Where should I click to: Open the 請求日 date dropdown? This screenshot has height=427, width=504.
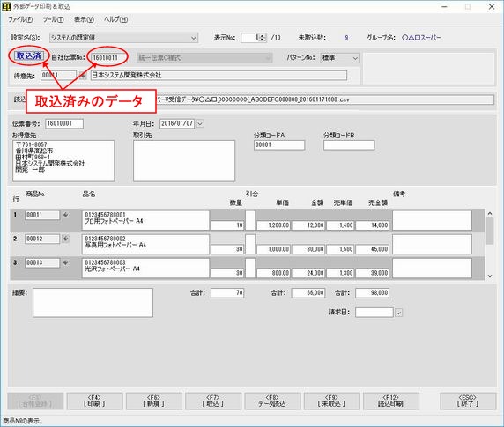point(398,313)
